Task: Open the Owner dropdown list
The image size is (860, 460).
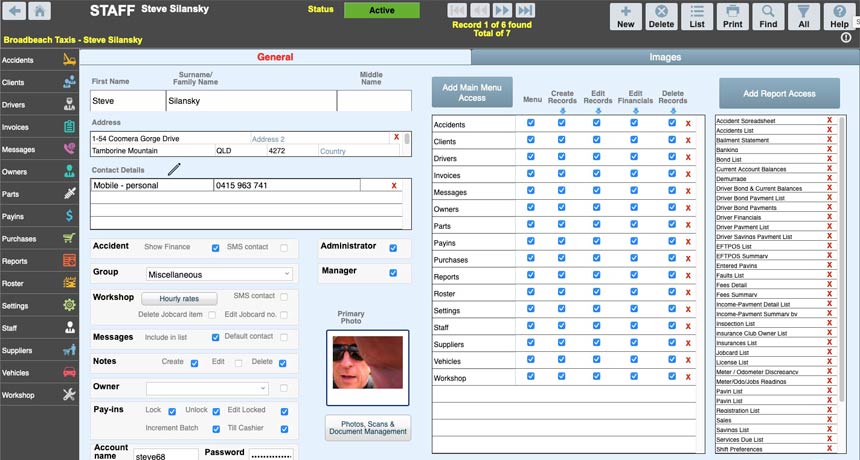Action: [x=207, y=388]
